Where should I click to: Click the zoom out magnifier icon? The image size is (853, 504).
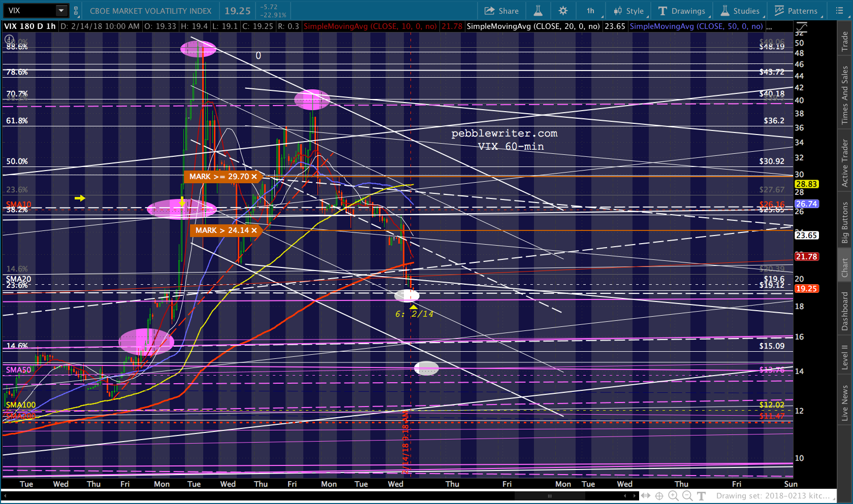coord(687,496)
